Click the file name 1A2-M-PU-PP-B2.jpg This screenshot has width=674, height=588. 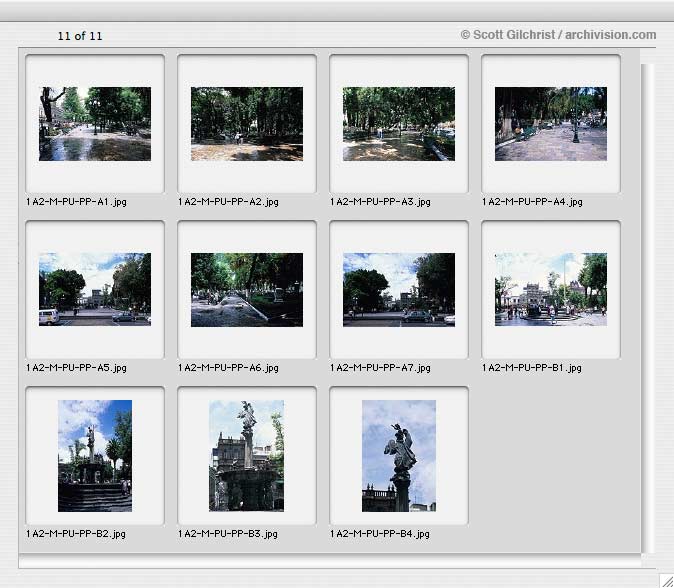(76, 533)
